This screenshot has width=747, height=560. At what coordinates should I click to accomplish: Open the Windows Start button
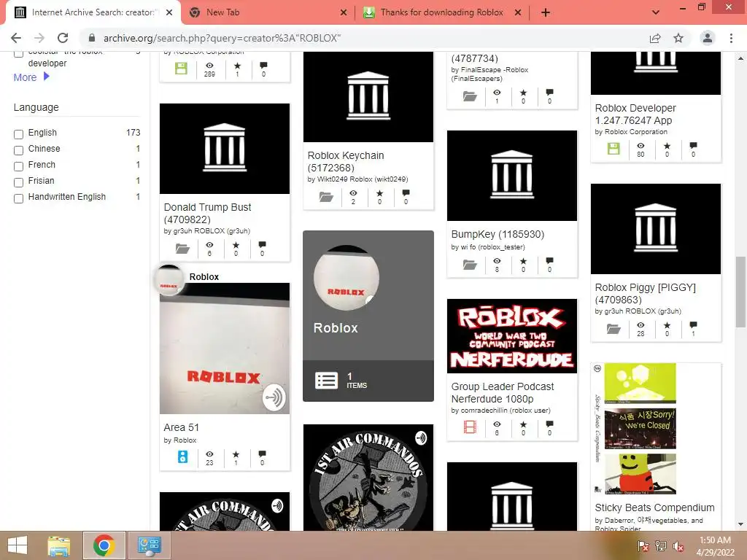18,545
